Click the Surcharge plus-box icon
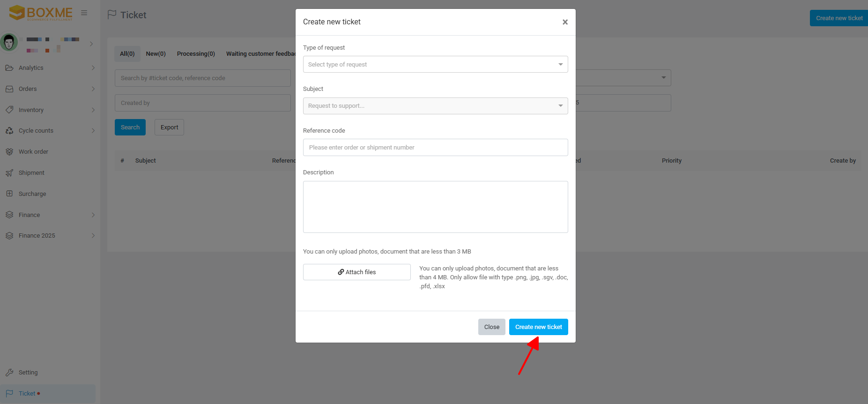Viewport: 868px width, 404px height. (9, 194)
